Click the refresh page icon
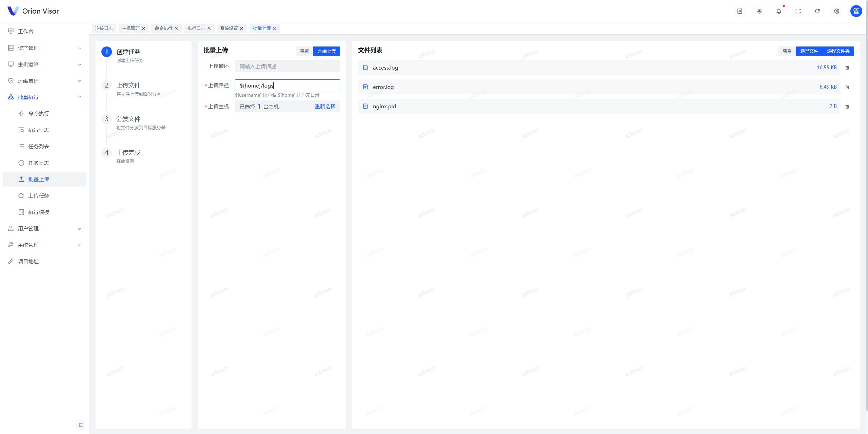 (x=817, y=11)
